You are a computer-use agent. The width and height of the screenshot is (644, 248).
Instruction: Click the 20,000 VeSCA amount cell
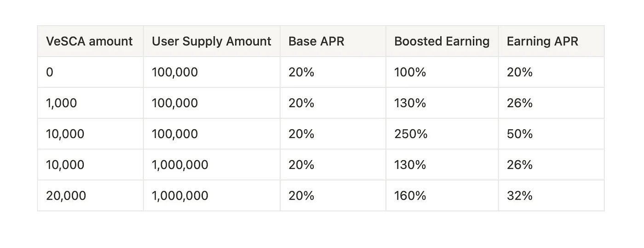(x=66, y=196)
